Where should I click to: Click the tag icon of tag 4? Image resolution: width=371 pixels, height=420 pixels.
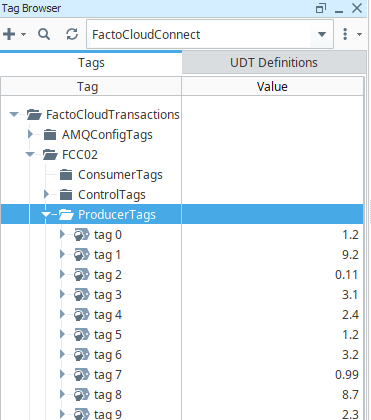click(x=82, y=315)
